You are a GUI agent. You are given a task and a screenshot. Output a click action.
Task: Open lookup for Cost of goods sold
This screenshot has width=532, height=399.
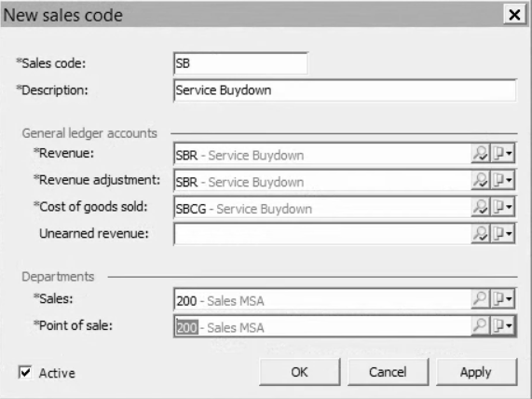[481, 207]
